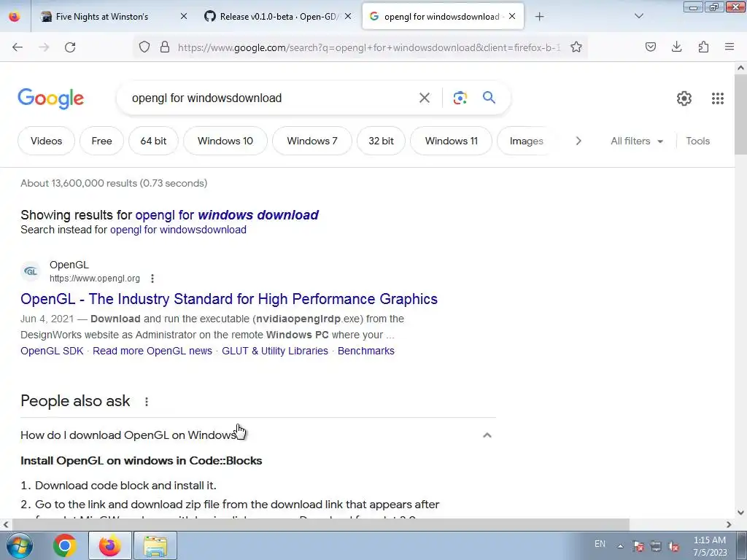Reload the current page
The image size is (747, 560).
click(x=70, y=47)
